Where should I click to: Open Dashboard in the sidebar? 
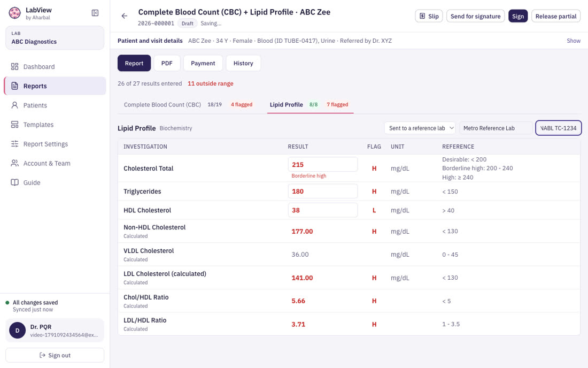click(55, 66)
